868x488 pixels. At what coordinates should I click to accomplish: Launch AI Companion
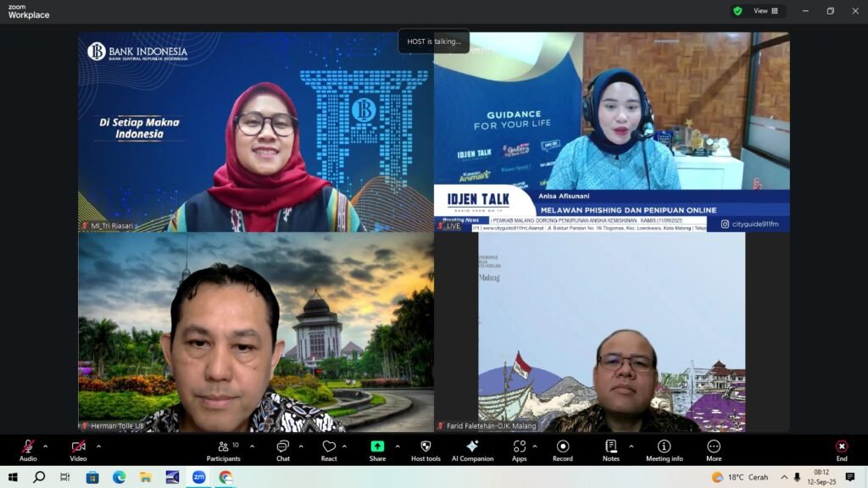pyautogui.click(x=472, y=451)
